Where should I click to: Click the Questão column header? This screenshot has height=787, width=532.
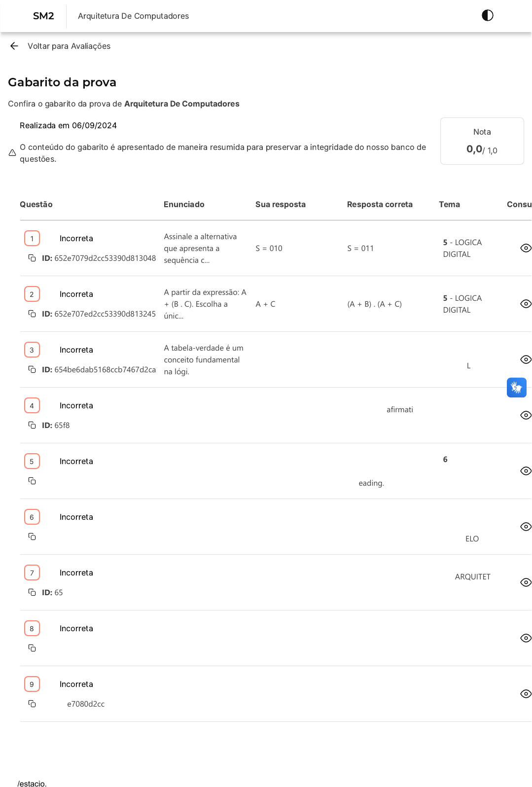[36, 204]
